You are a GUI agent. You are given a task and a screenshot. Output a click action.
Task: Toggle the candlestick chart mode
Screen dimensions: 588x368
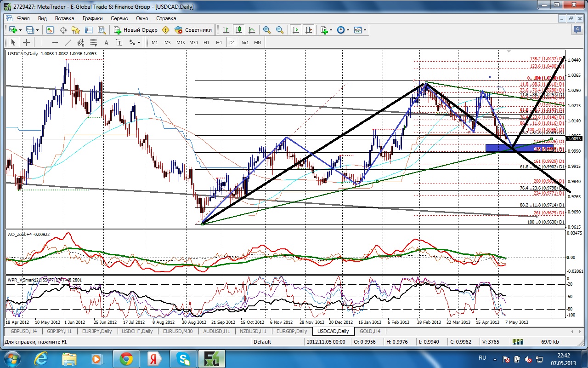point(238,30)
